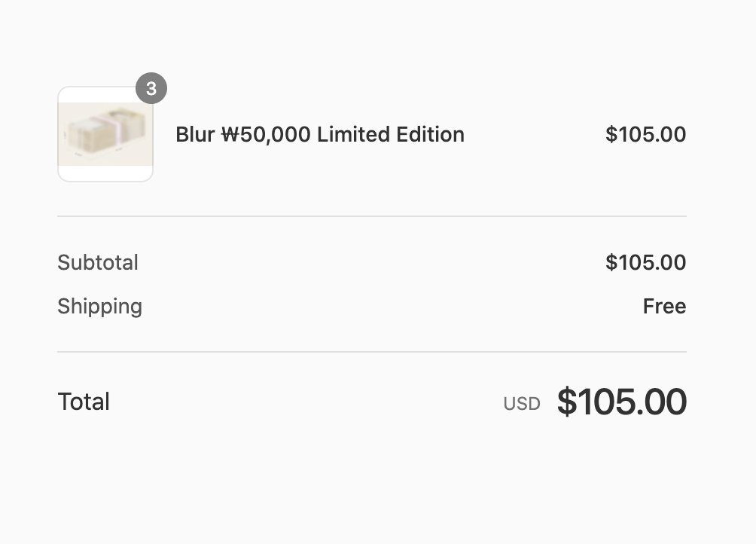Screen dimensions: 756x544
Task: Click ₩50,000 in the product title
Action: [x=266, y=135]
